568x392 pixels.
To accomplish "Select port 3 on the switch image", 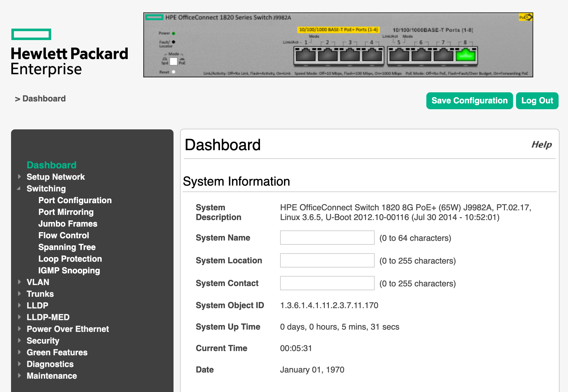I will pyautogui.click(x=350, y=55).
